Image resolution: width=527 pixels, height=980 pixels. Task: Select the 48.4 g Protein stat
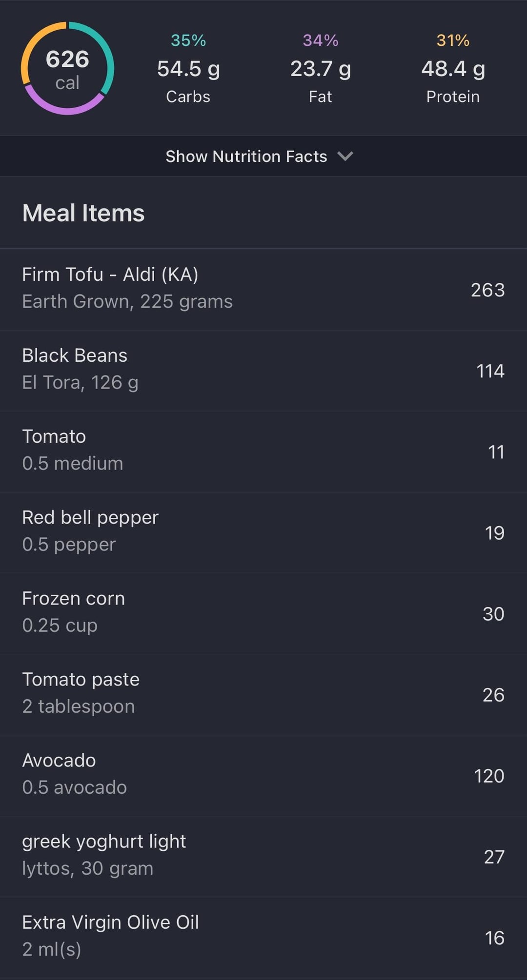(453, 69)
